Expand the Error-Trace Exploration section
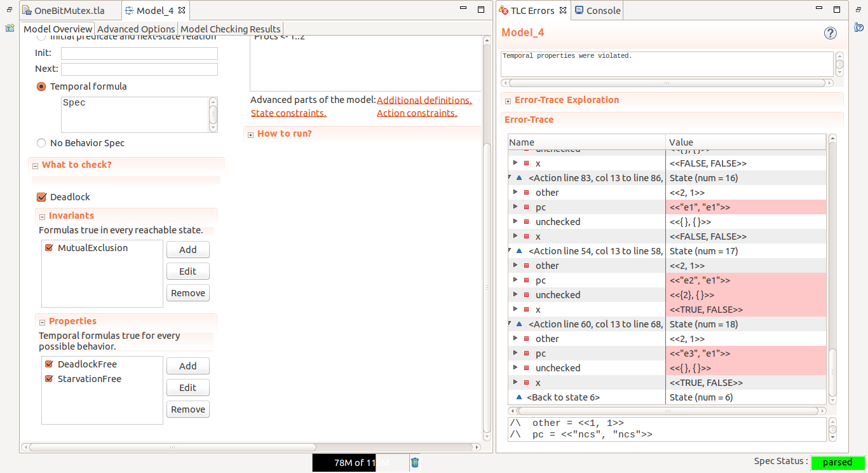Image resolution: width=868 pixels, height=473 pixels. coord(508,100)
